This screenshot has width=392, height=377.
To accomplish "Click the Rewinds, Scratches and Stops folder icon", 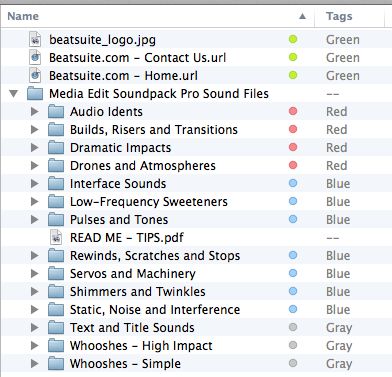I will (x=56, y=256).
